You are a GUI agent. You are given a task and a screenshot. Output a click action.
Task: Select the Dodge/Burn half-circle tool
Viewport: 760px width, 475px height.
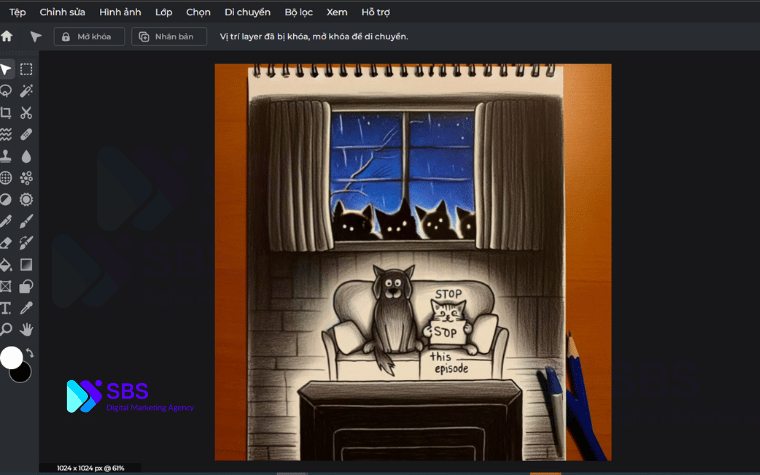(6, 200)
